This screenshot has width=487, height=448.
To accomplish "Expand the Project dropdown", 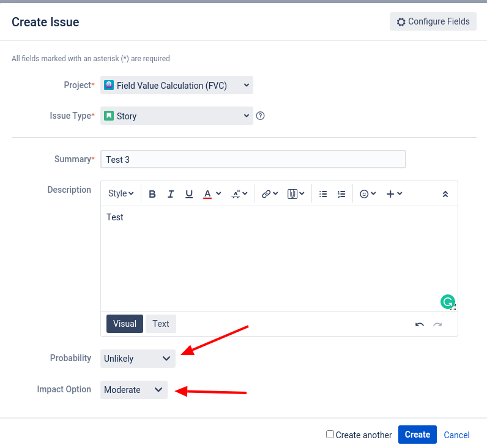I will (176, 85).
